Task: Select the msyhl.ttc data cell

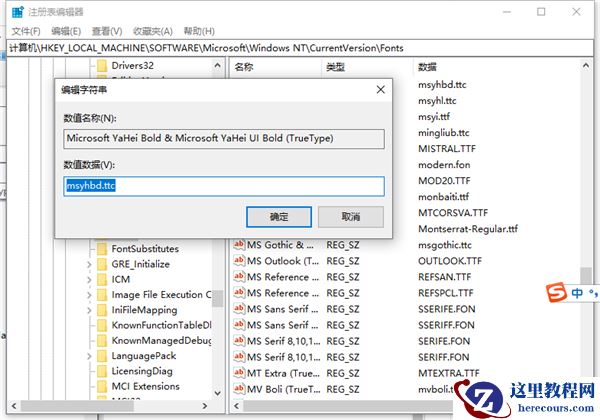Action: (x=437, y=101)
